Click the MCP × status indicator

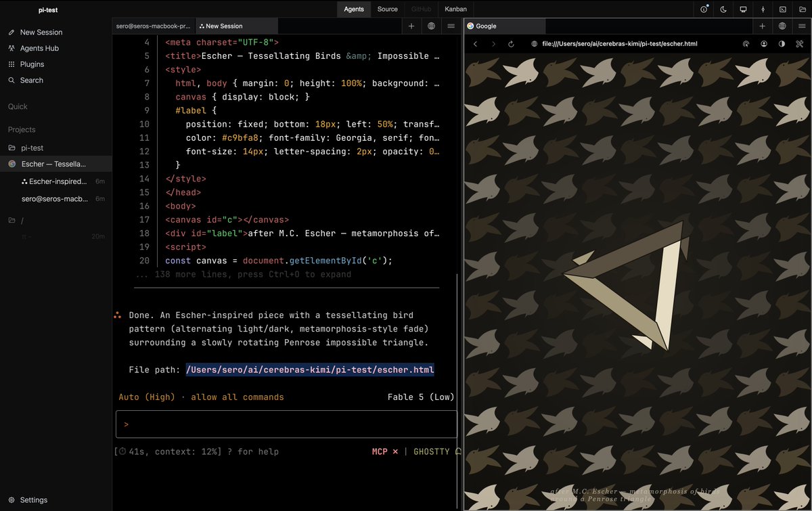[x=385, y=451]
